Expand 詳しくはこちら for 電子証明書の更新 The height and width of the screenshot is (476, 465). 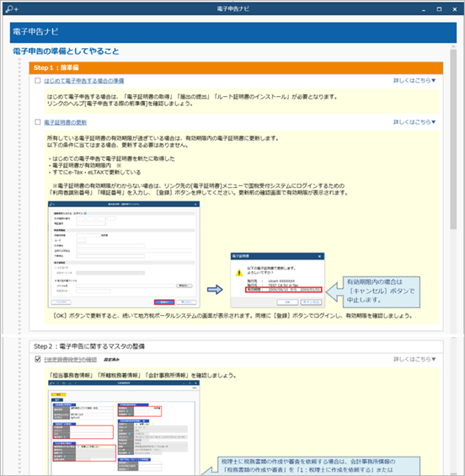point(414,122)
